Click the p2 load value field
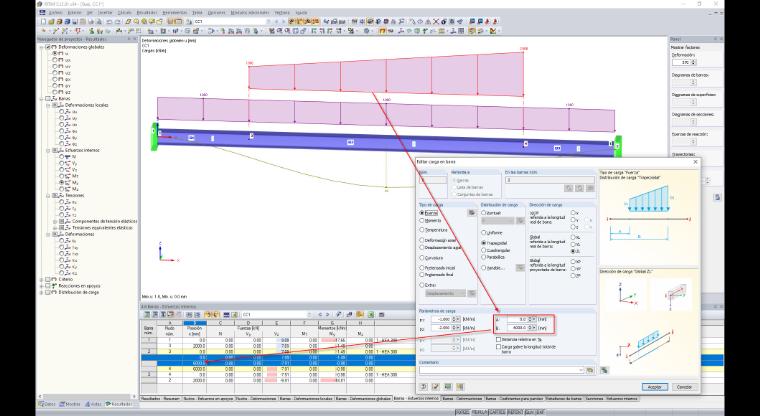Viewport: 760px width, 416px height. [x=441, y=328]
